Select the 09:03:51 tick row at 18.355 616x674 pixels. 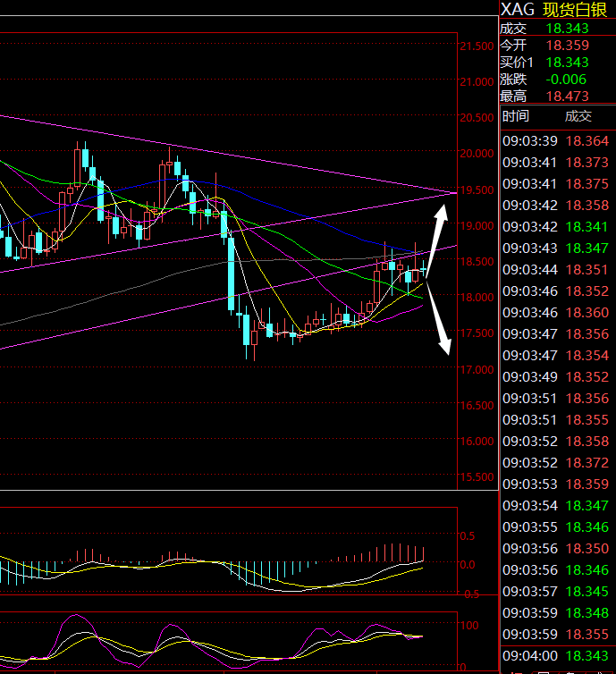tap(556, 420)
